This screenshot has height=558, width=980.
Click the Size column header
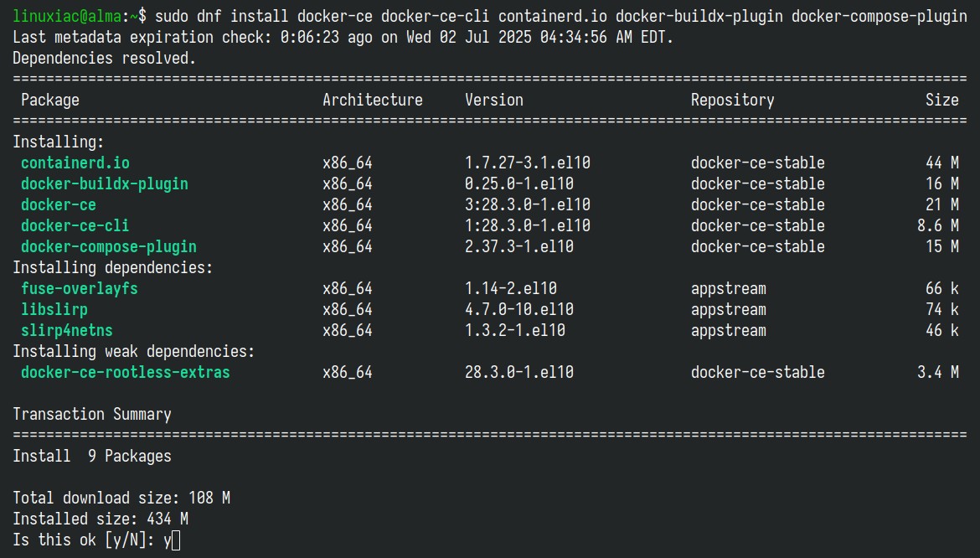941,100
